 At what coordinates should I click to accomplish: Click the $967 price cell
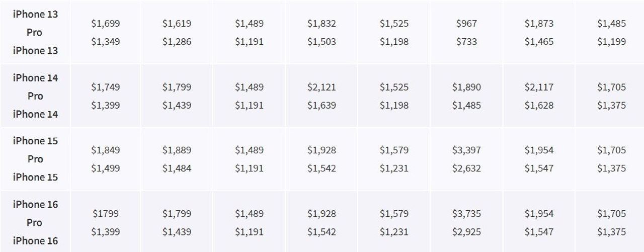coord(466,24)
